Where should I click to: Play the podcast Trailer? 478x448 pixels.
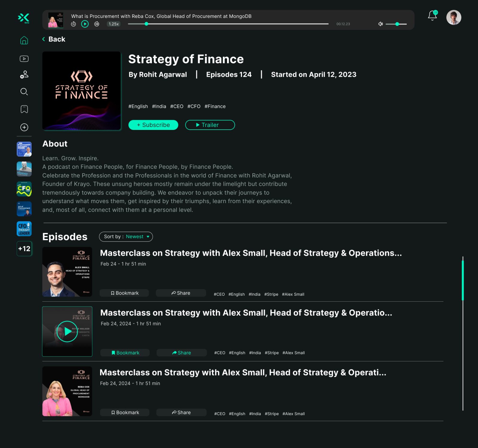(x=210, y=125)
